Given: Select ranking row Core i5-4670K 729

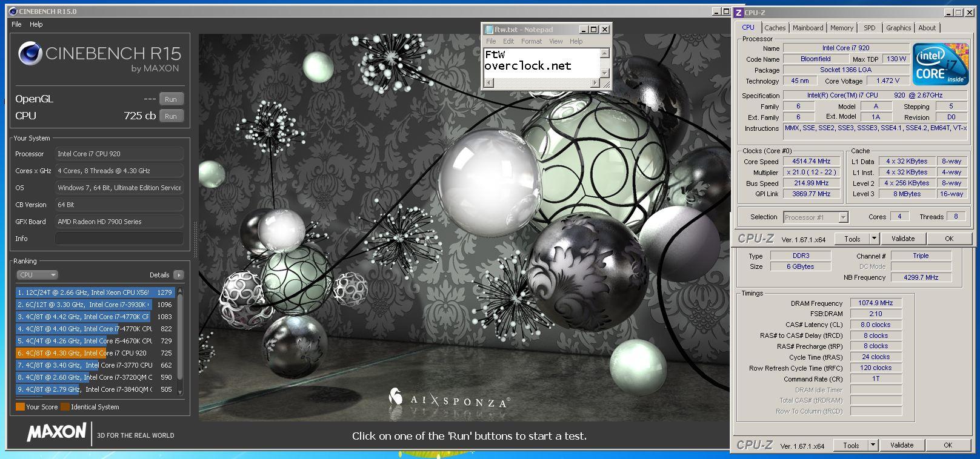Looking at the screenshot, I should pos(95,341).
